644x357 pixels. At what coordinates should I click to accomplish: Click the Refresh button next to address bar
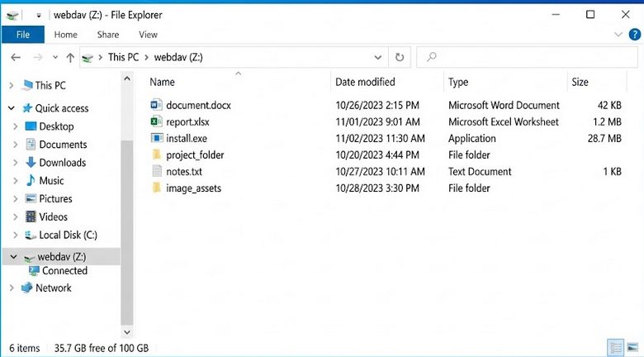[x=400, y=57]
